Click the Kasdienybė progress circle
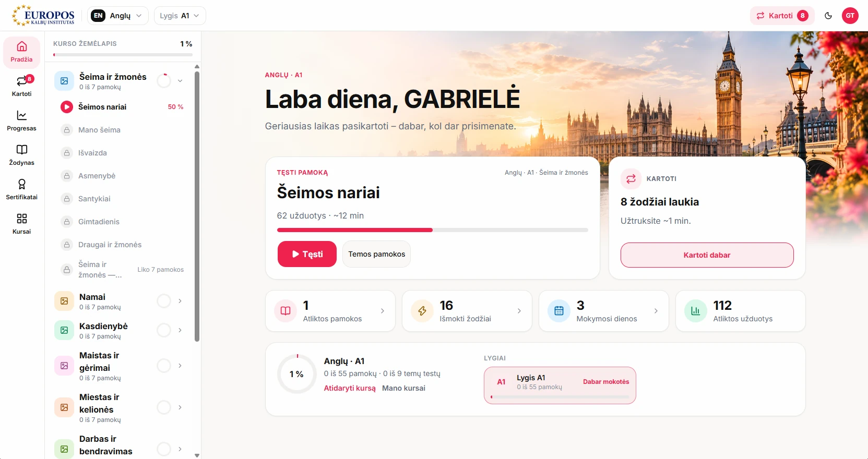The height and width of the screenshot is (459, 868). 164,330
